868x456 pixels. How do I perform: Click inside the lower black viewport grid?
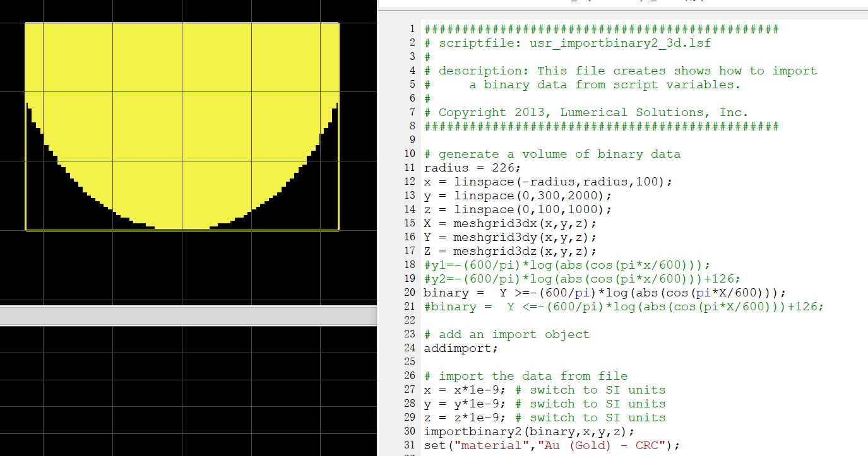(188, 391)
